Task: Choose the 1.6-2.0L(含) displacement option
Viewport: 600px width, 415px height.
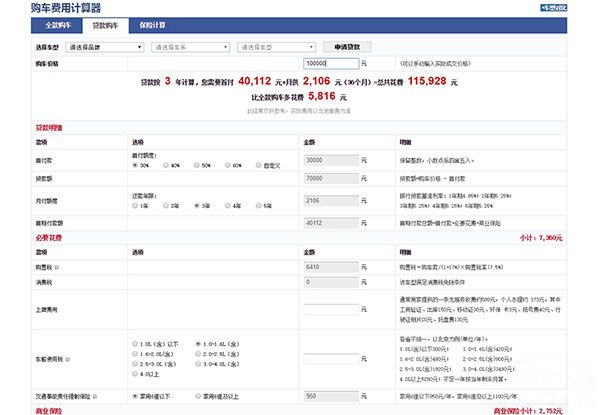Action: pos(134,354)
